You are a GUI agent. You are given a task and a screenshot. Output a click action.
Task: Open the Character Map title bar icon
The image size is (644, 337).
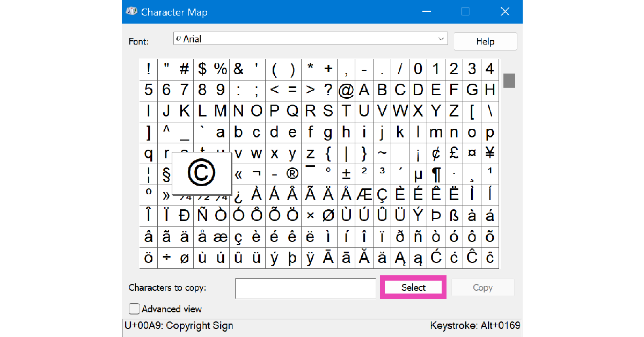click(131, 12)
